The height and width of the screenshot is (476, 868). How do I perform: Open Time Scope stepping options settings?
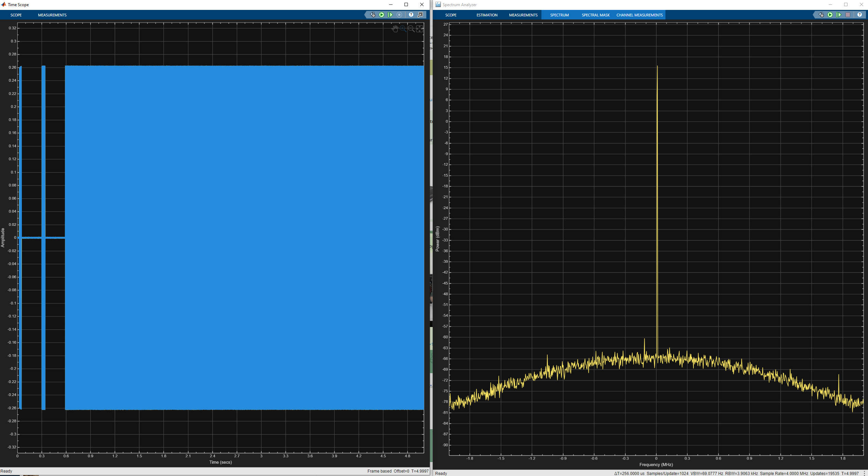(373, 15)
